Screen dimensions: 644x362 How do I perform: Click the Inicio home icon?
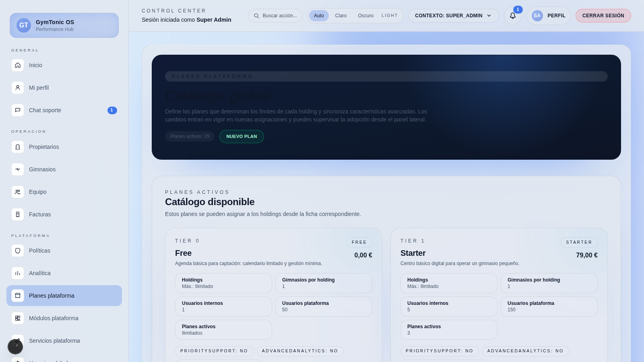point(18,65)
